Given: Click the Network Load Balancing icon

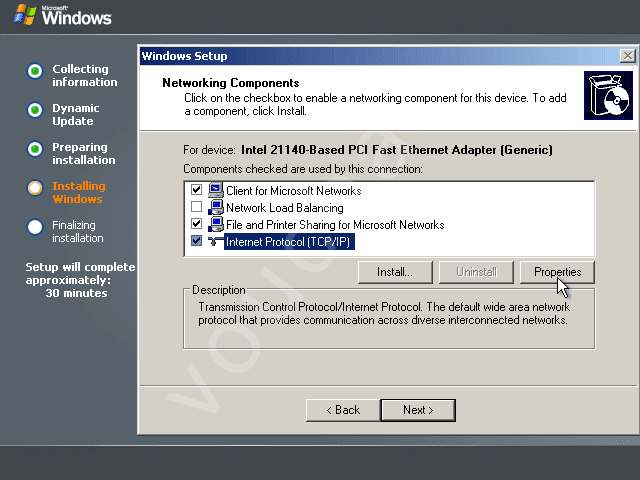Looking at the screenshot, I should (x=216, y=207).
